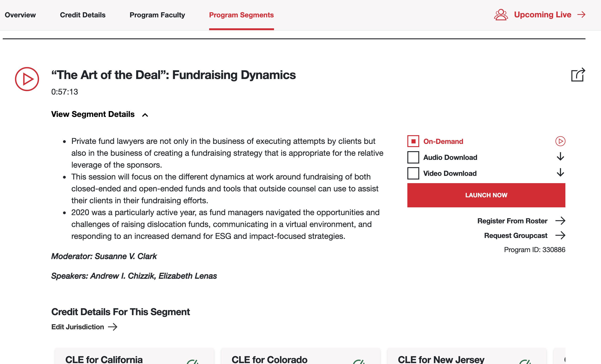Click the people icon beside Upcoming Live

[x=501, y=15]
